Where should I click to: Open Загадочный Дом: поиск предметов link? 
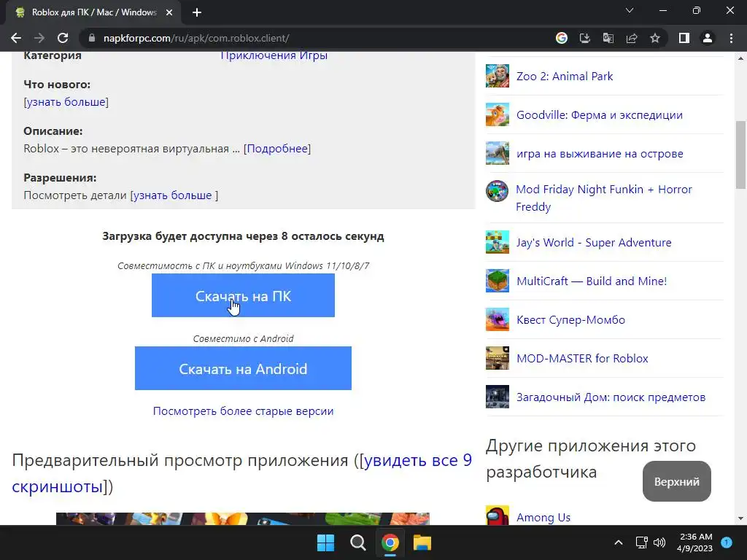pos(611,397)
